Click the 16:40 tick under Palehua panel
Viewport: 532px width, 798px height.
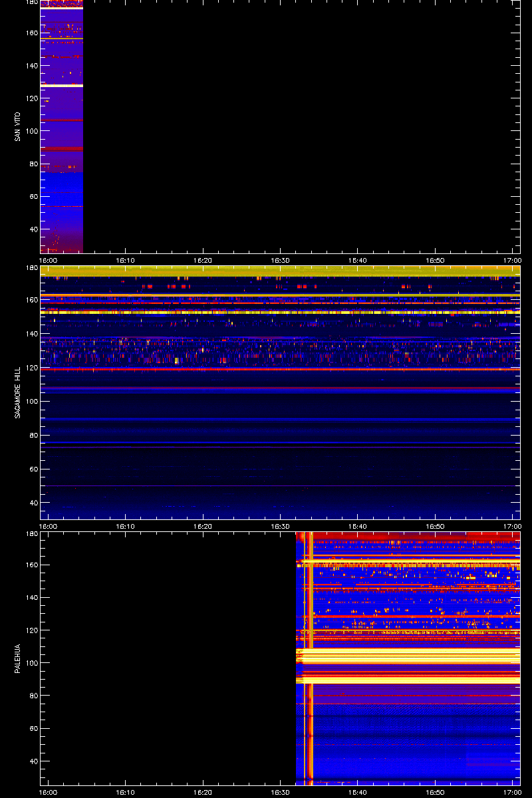point(358,793)
